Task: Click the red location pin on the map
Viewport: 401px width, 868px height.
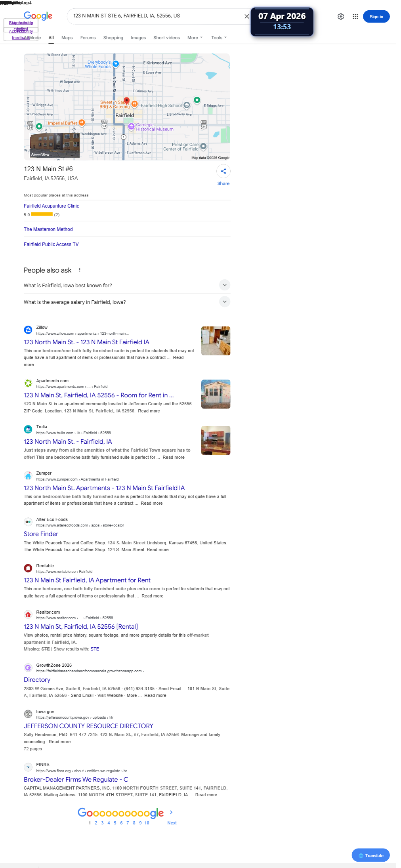Action: pyautogui.click(x=126, y=101)
